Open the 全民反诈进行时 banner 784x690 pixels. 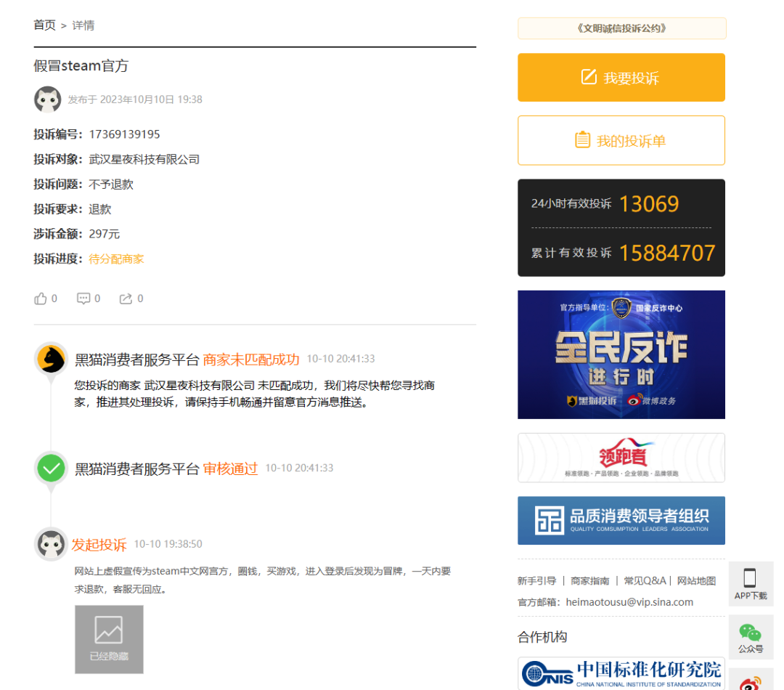(621, 354)
